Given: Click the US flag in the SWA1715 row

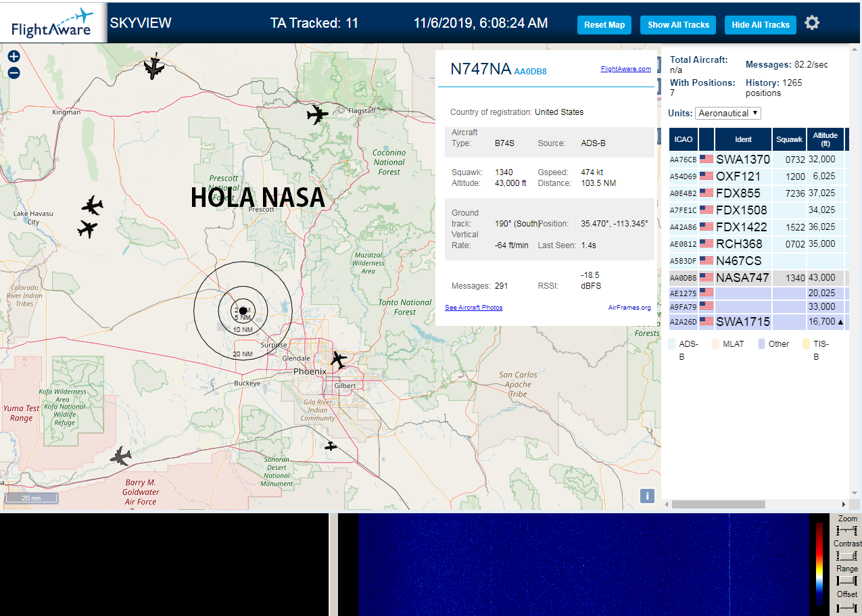Looking at the screenshot, I should (x=707, y=322).
